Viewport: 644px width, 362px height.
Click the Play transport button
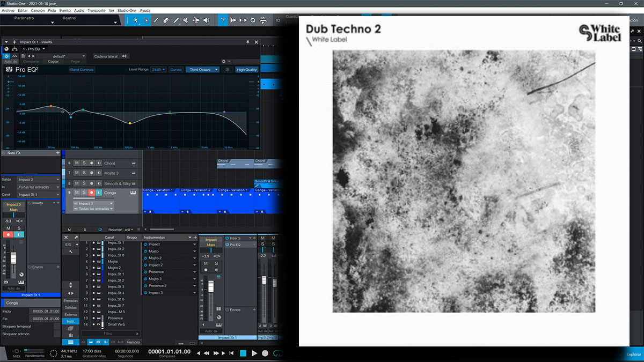coord(254,353)
